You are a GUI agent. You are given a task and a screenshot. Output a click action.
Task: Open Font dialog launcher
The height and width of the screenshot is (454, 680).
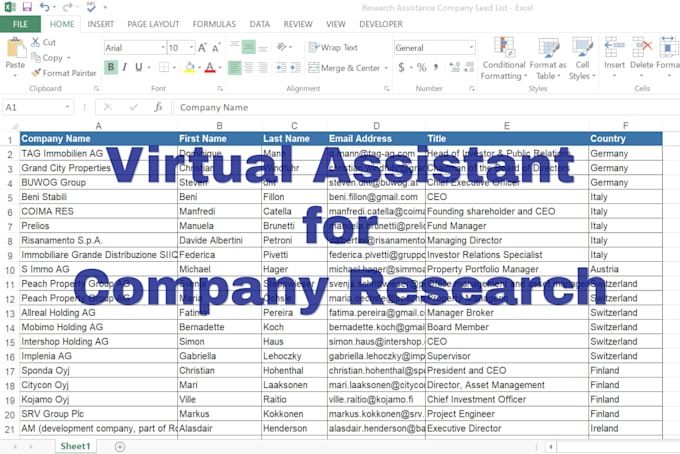220,88
